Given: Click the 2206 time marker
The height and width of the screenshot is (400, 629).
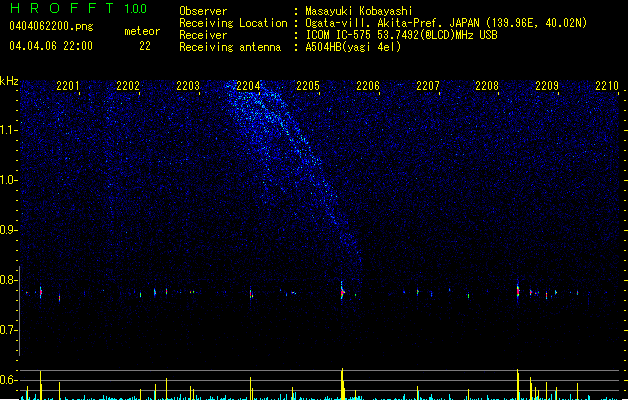Looking at the screenshot, I should (368, 86).
